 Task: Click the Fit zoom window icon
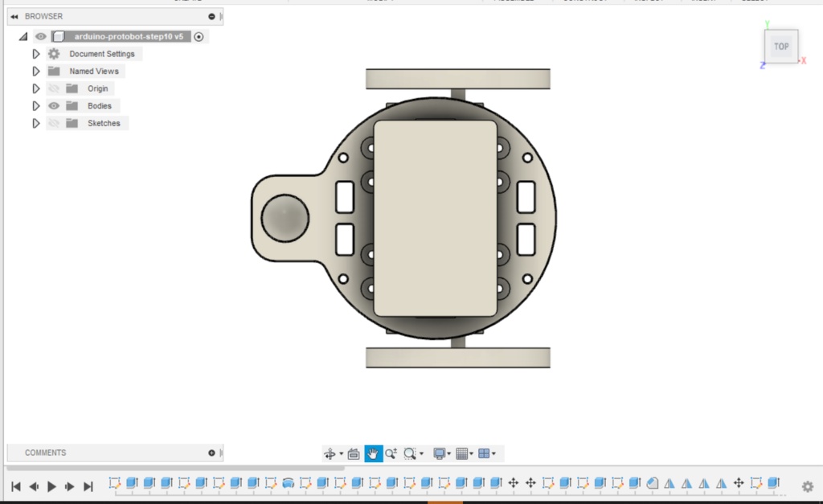pyautogui.click(x=410, y=453)
